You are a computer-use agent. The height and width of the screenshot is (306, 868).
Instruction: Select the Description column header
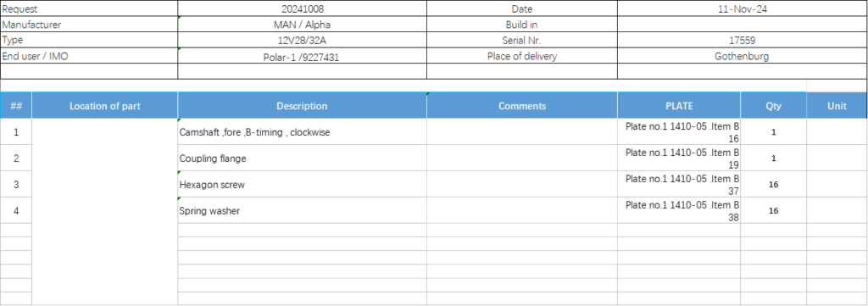point(303,106)
